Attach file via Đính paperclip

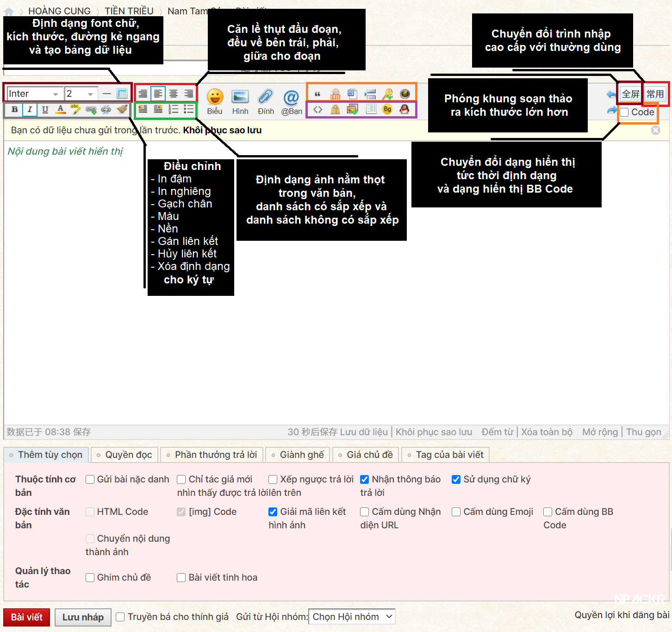coord(266,101)
